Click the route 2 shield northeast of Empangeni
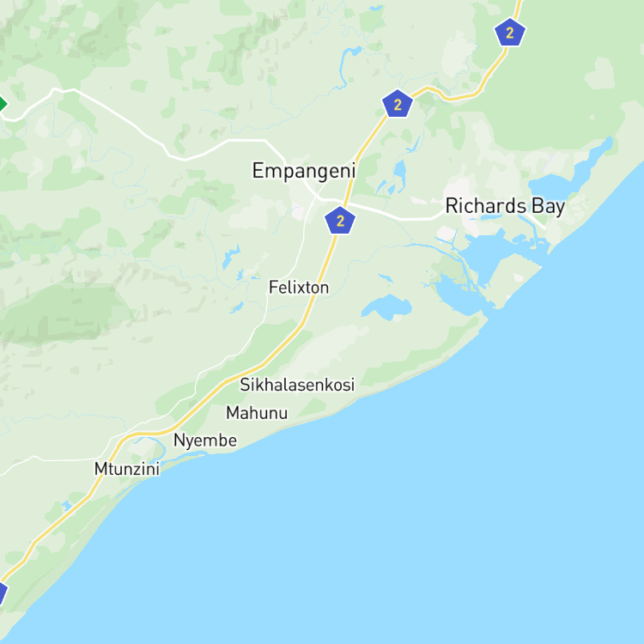 [398, 104]
